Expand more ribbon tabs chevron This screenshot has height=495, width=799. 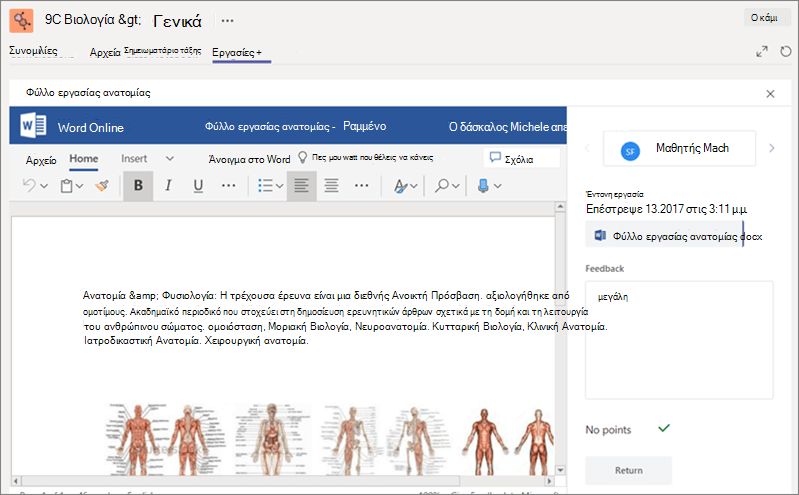pyautogui.click(x=170, y=159)
